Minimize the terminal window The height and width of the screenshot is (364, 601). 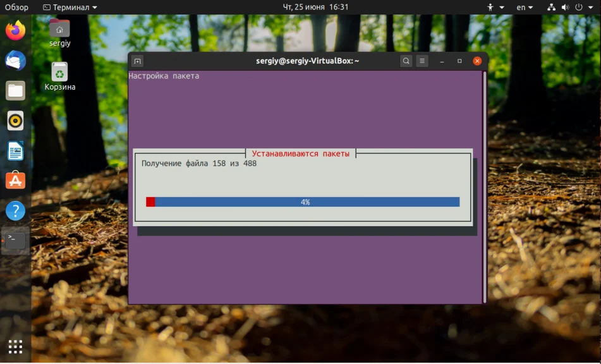[442, 61]
